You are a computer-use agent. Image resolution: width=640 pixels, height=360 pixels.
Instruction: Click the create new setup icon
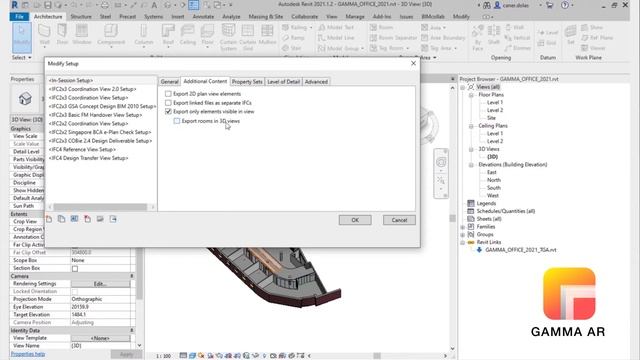coord(49,219)
